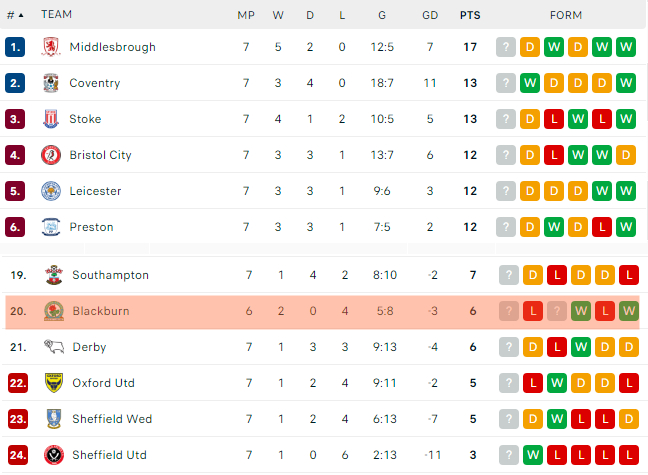The height and width of the screenshot is (475, 648).
Task: Click the Leicester club badge
Action: (51, 191)
